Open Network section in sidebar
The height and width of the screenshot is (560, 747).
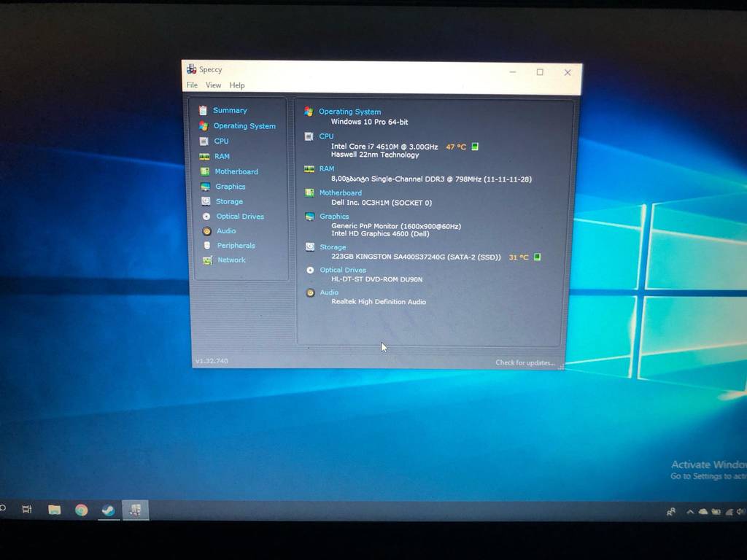[231, 260]
